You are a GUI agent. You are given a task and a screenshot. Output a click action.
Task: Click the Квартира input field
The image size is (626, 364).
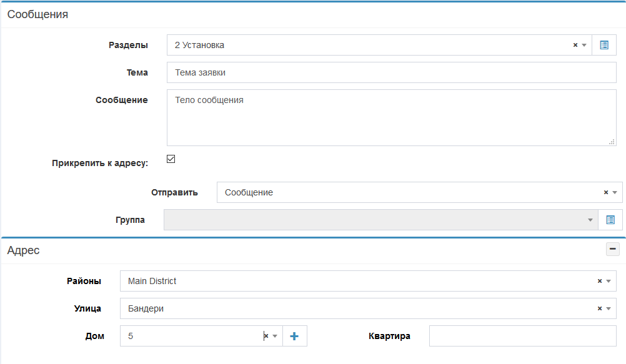(522, 336)
